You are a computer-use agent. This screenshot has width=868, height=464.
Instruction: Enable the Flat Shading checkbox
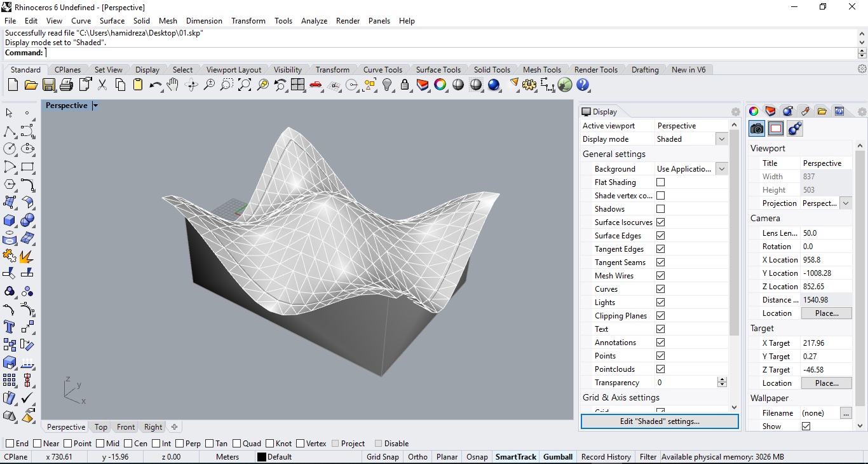click(x=661, y=182)
